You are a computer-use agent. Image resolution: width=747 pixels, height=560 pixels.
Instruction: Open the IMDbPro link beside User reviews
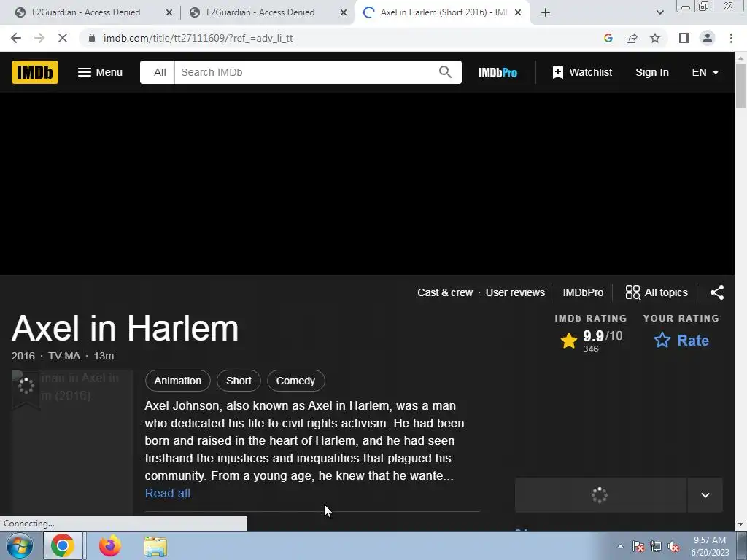(583, 292)
